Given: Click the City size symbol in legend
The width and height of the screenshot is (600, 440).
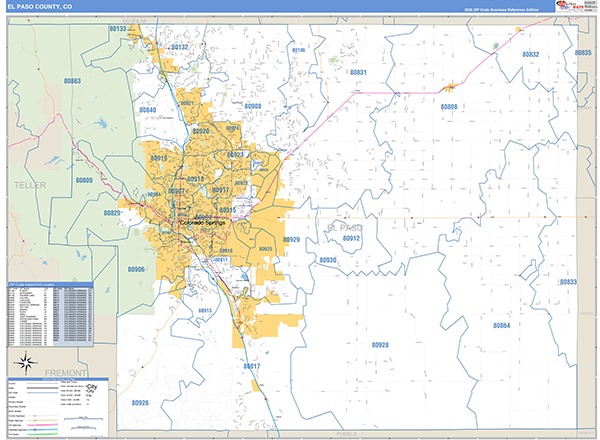Looking at the screenshot, I should coord(92,388).
